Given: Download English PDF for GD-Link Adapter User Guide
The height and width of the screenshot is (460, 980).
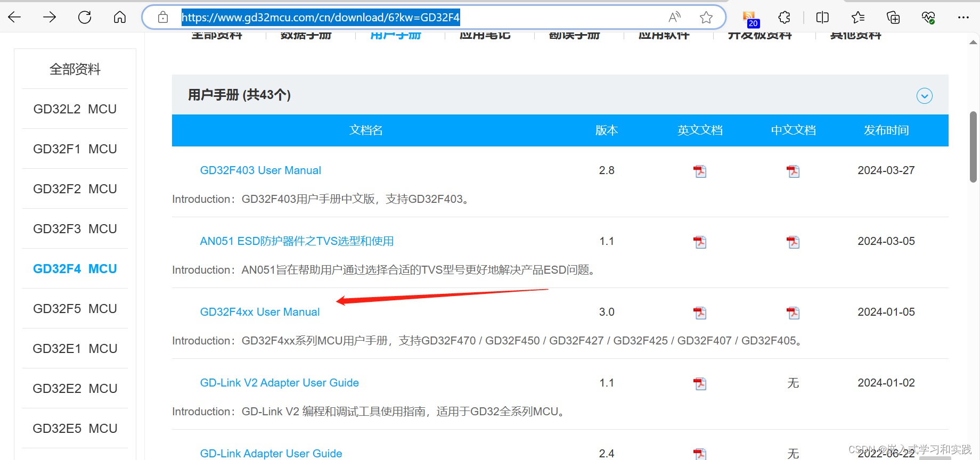Looking at the screenshot, I should (700, 454).
